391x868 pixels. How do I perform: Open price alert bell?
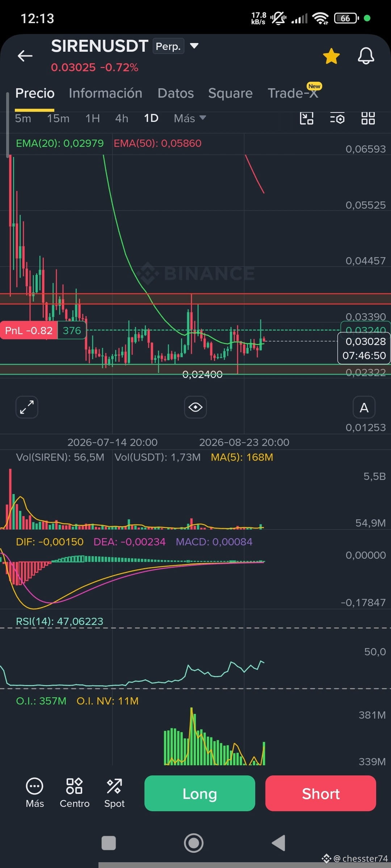[x=366, y=56]
